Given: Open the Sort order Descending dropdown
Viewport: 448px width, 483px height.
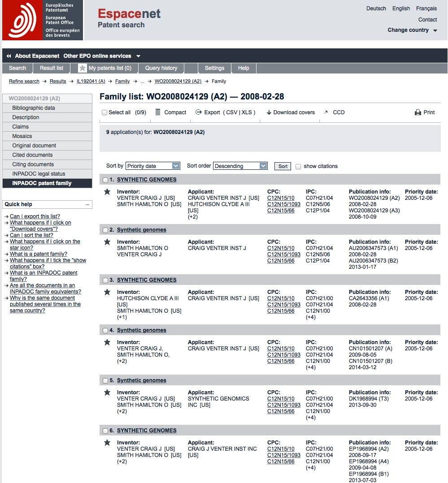Looking at the screenshot, I should (x=240, y=166).
